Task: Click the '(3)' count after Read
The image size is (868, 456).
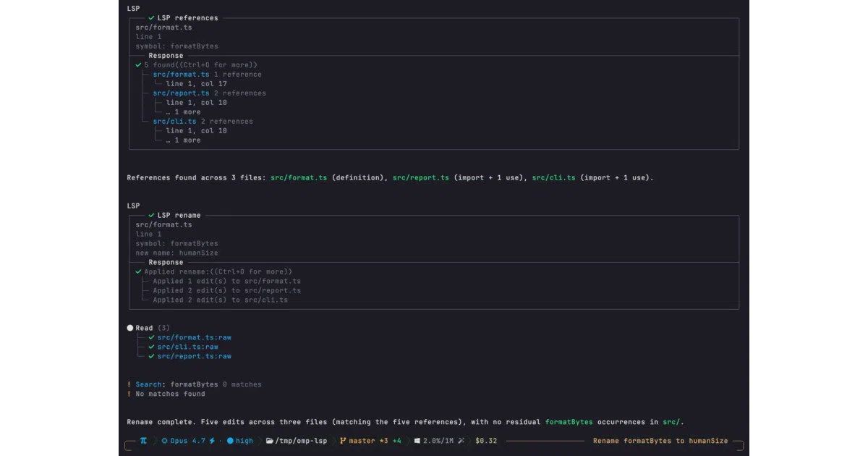Action: (164, 328)
